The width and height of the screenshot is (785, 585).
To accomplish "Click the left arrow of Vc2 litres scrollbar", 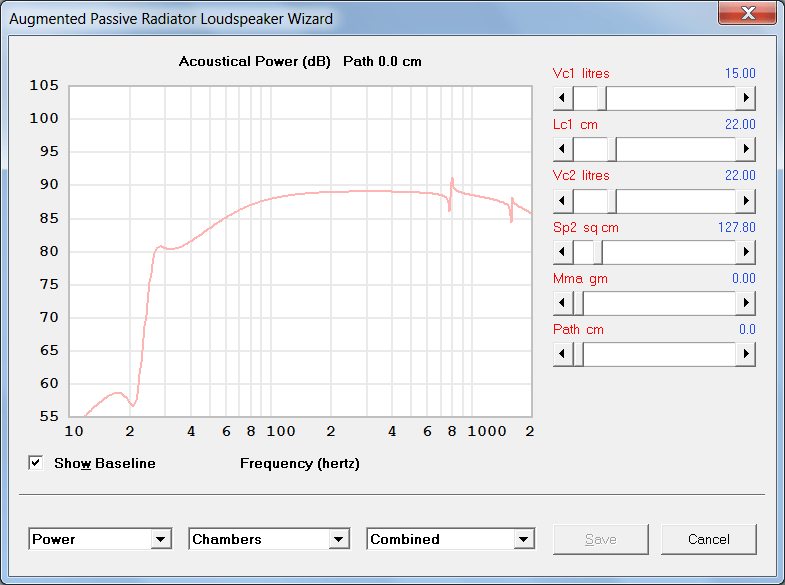I will [563, 201].
